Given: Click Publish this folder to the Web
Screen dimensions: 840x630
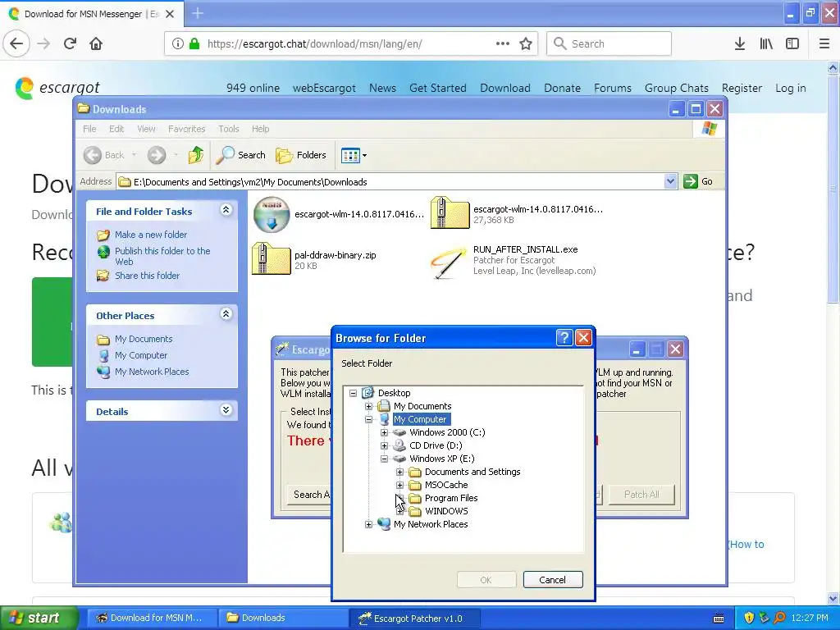Looking at the screenshot, I should (x=162, y=256).
